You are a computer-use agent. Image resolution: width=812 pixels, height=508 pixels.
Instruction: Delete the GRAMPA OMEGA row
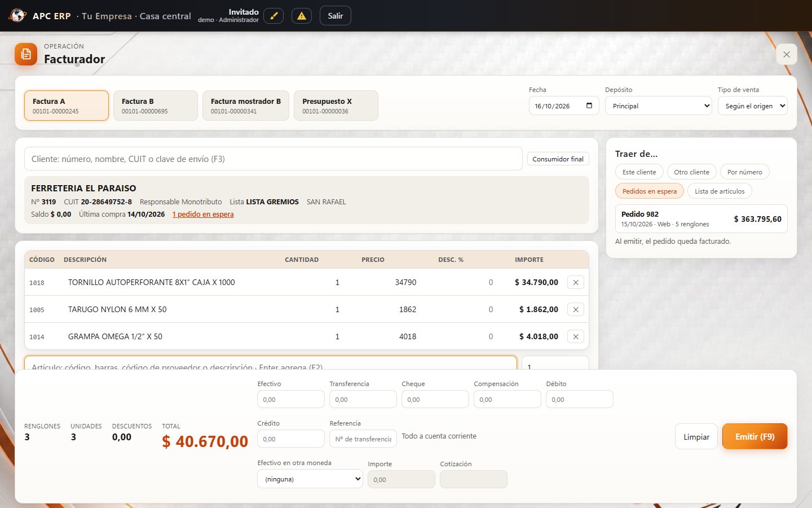click(x=575, y=336)
